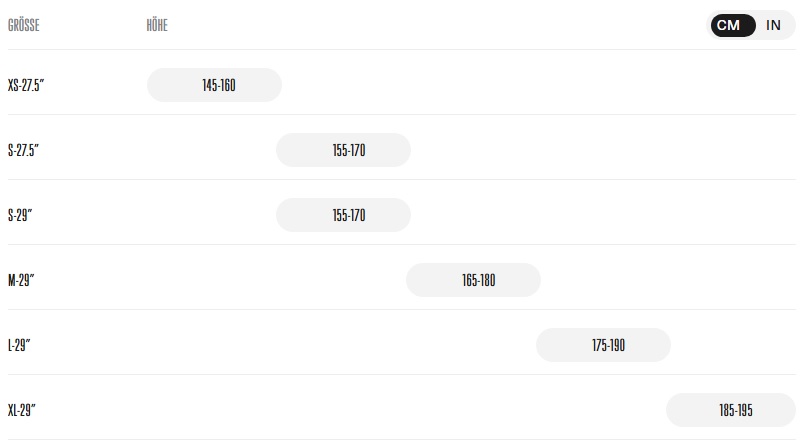Click the GRÖSSE column header
The height and width of the screenshot is (446, 802).
tap(23, 26)
